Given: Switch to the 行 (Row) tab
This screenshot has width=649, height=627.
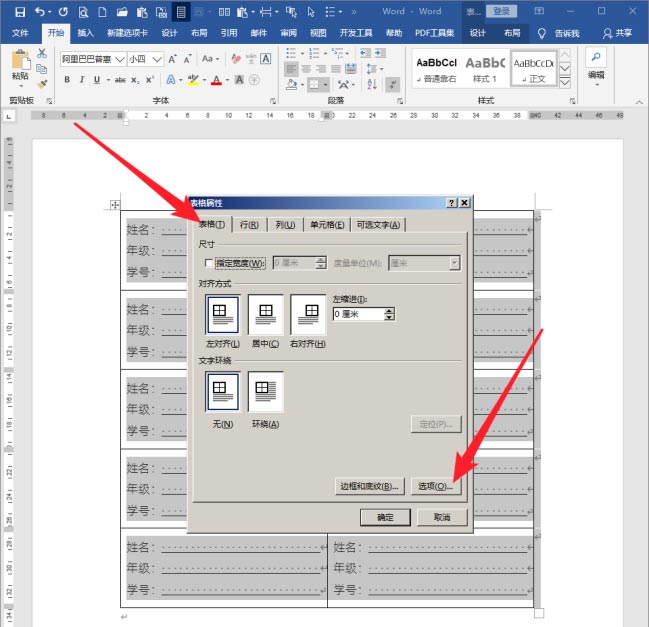Looking at the screenshot, I should point(249,225).
